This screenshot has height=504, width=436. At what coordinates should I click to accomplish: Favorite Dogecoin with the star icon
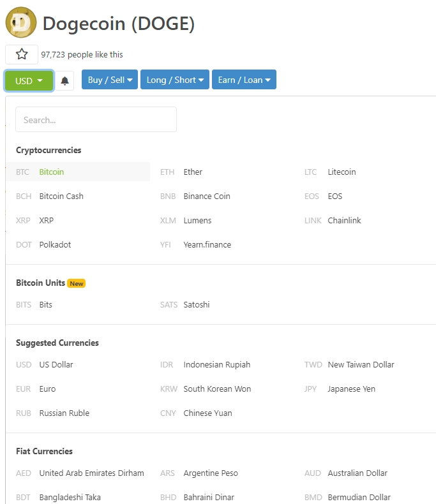pyautogui.click(x=22, y=54)
